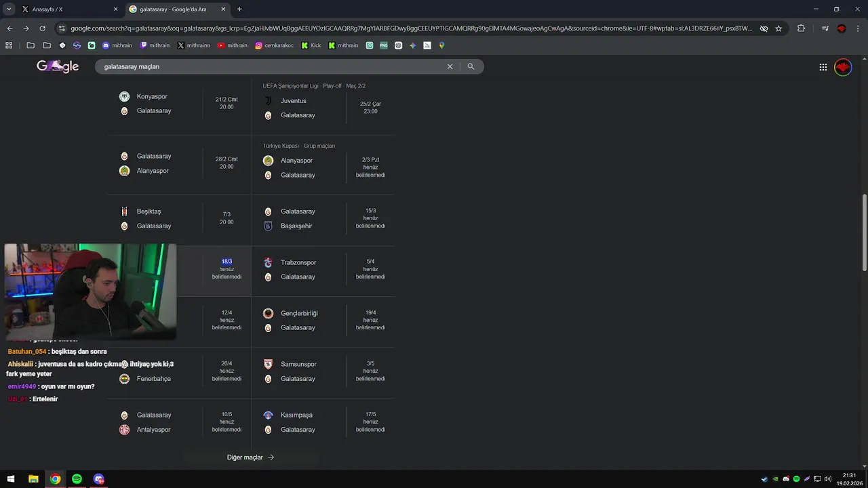Click the URL address bar

click(x=411, y=28)
